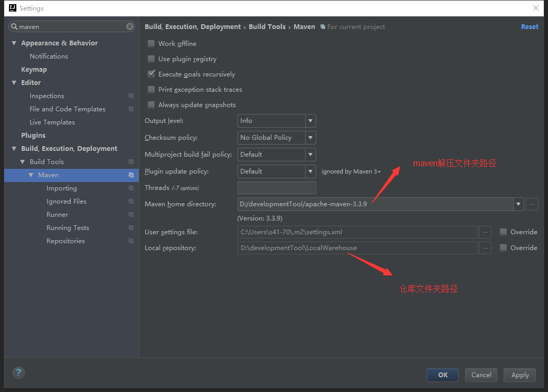Open the Output level dropdown
The width and height of the screenshot is (548, 392).
277,120
